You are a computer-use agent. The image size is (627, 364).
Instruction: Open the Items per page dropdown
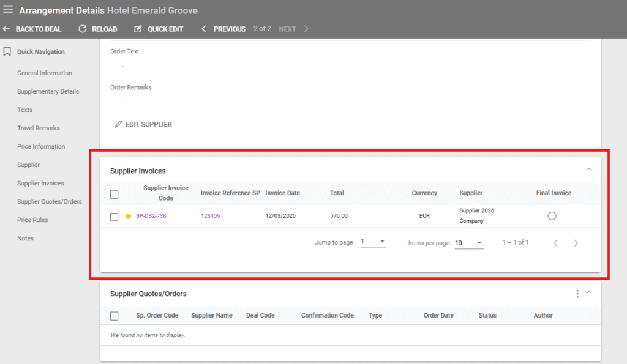pos(469,243)
